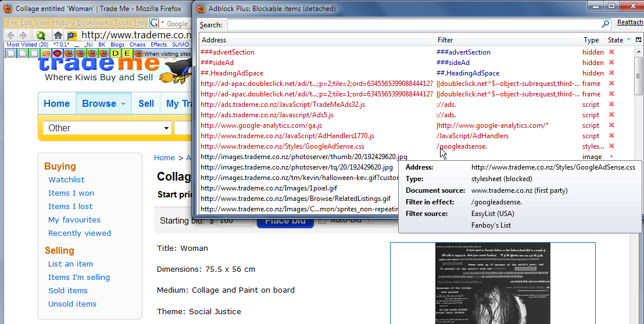Image resolution: width=644 pixels, height=324 pixels.
Task: Click red X state for GoogleAdSense.css row
Action: click(x=611, y=146)
